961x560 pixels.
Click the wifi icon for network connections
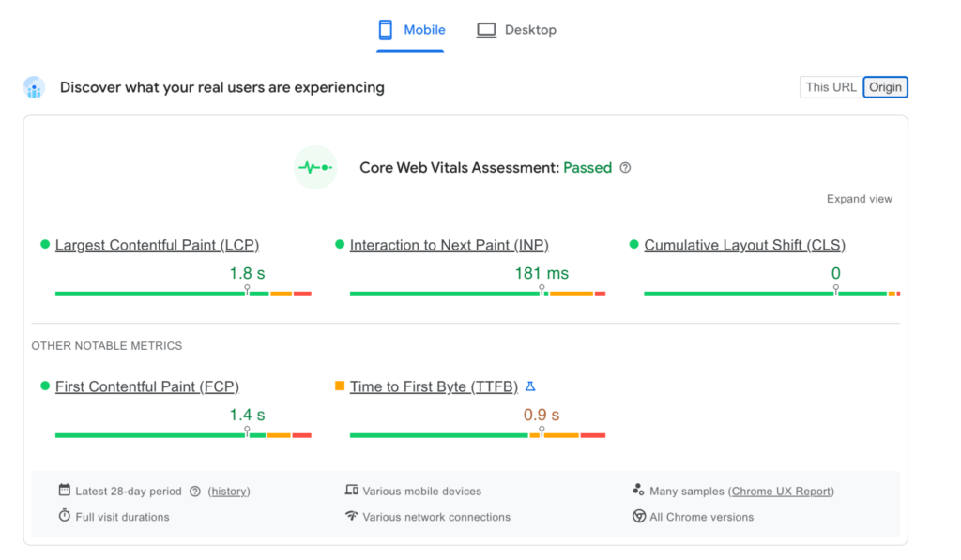coord(351,516)
